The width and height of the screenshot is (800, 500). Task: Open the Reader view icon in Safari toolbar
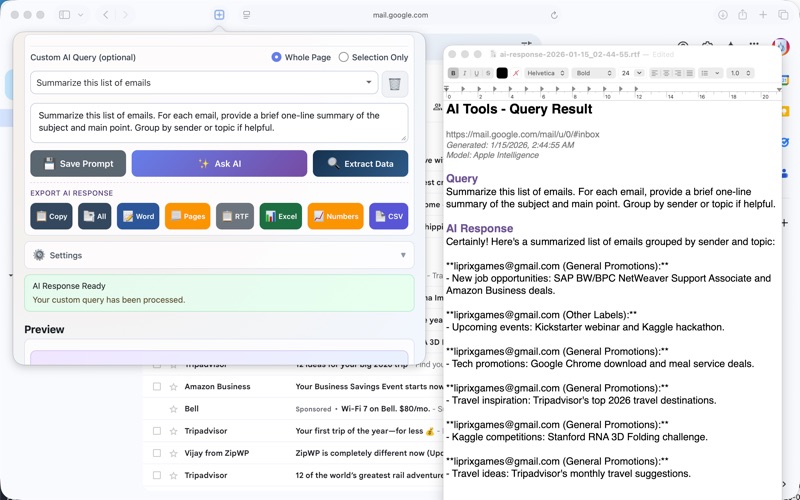pyautogui.click(x=246, y=15)
